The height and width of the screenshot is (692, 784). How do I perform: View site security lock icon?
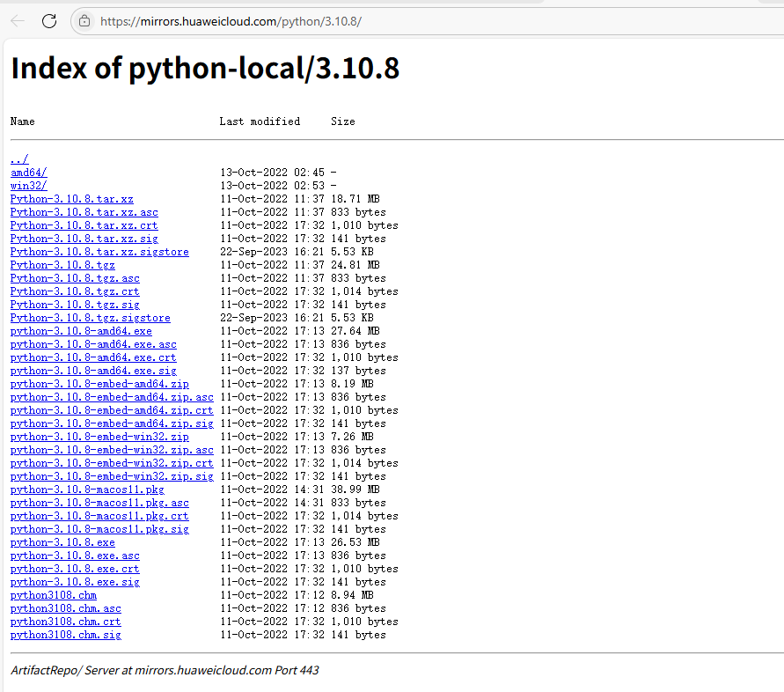pyautogui.click(x=84, y=21)
